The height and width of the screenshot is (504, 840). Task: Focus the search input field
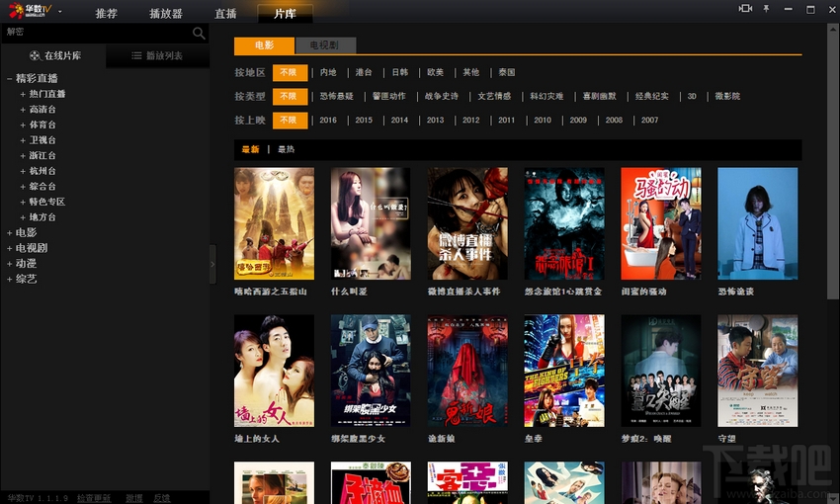pyautogui.click(x=97, y=33)
